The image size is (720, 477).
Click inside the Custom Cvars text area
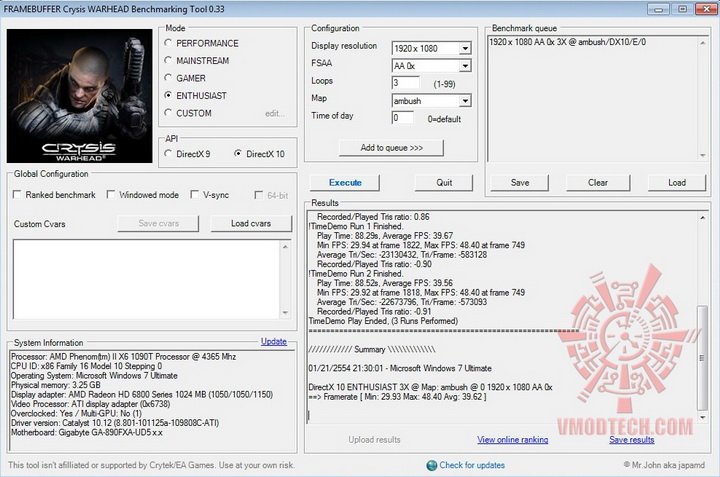click(146, 279)
